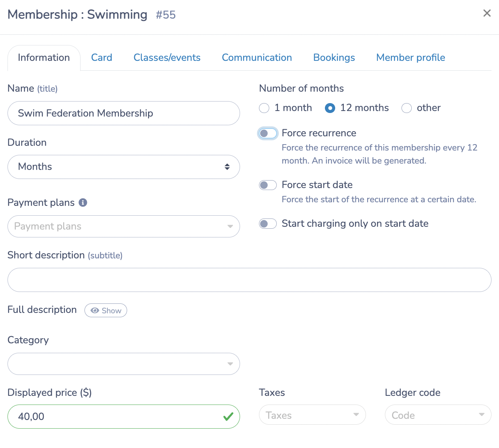Go to the Communication tab

[257, 58]
